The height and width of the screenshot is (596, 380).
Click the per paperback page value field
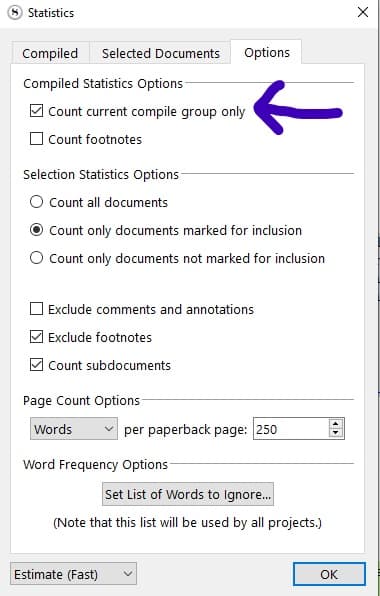pos(291,429)
